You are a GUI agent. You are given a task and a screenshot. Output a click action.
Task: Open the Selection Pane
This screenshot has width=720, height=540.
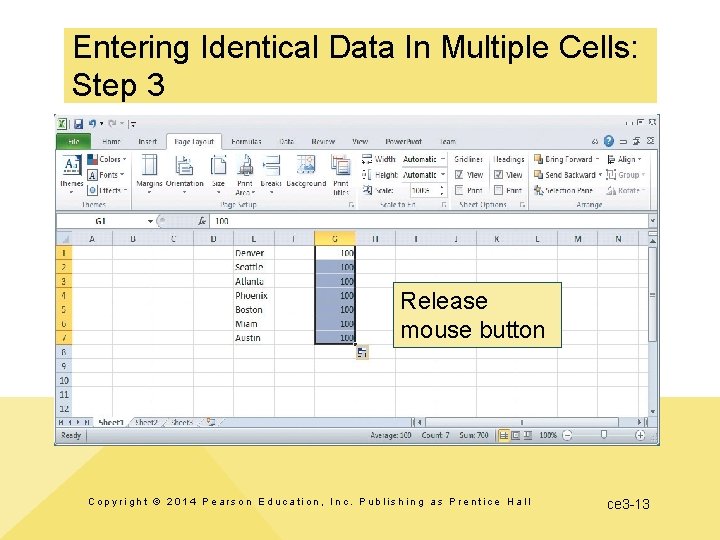[x=563, y=190]
